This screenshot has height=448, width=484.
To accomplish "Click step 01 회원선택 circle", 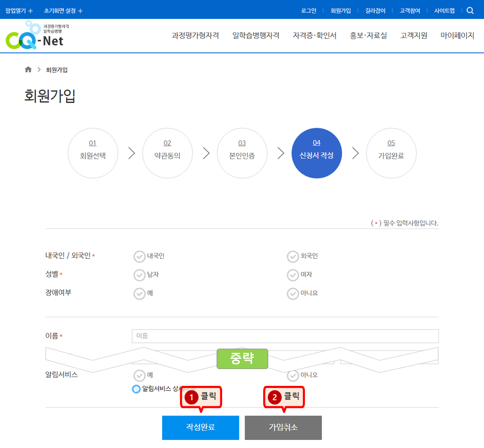I will pos(93,153).
